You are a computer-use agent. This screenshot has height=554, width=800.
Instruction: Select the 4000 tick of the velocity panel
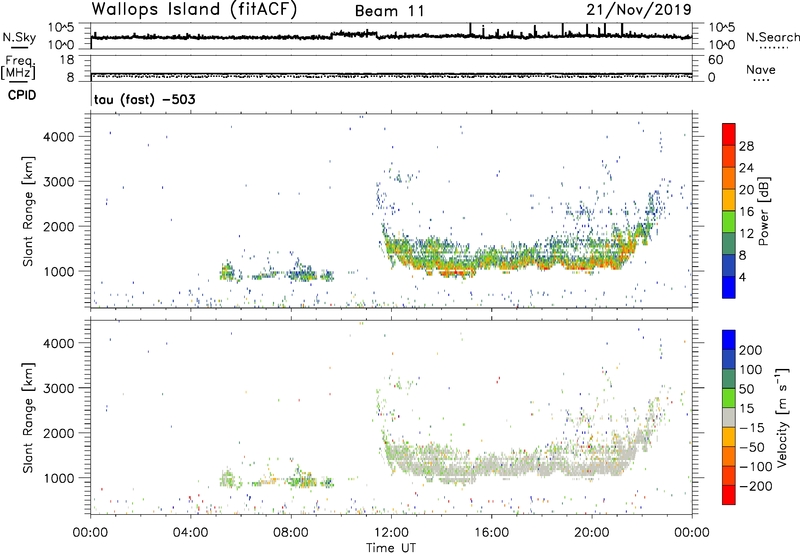click(58, 343)
